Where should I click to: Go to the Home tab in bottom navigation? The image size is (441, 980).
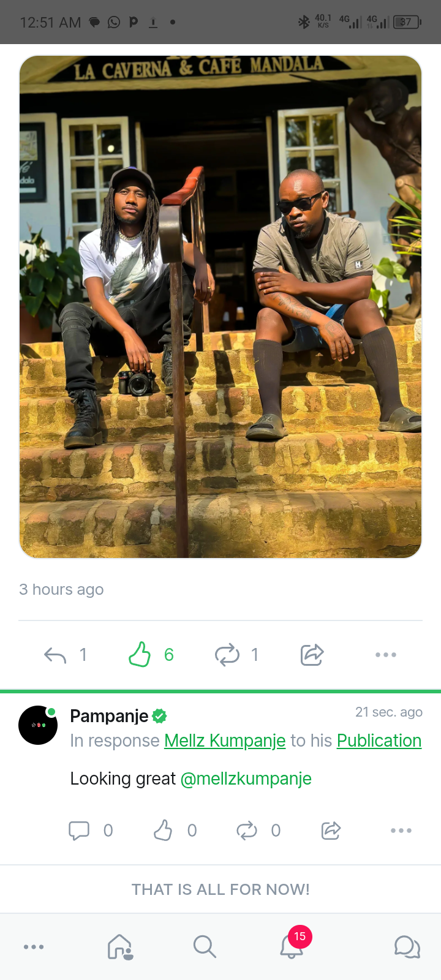click(x=120, y=947)
